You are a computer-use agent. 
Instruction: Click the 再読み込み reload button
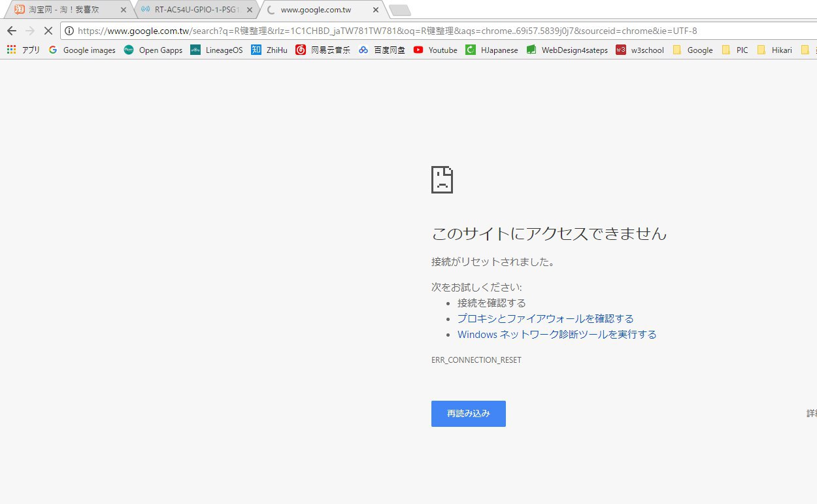[x=468, y=414]
